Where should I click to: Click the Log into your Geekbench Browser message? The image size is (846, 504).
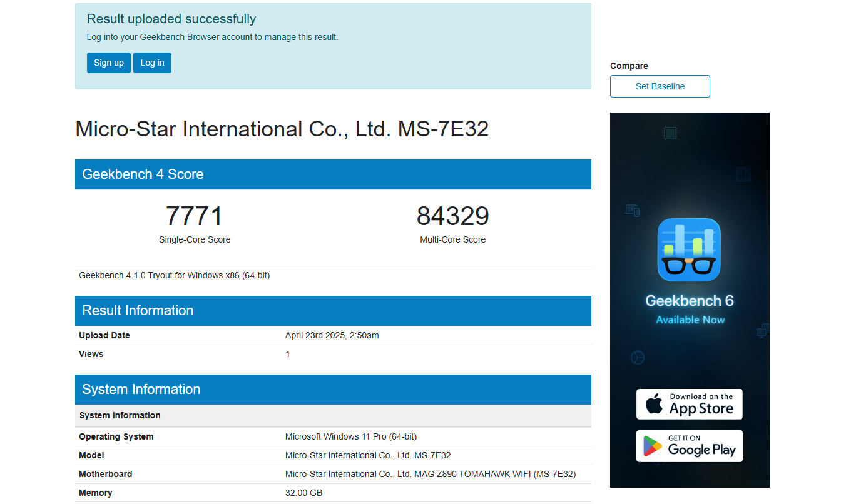[x=213, y=37]
